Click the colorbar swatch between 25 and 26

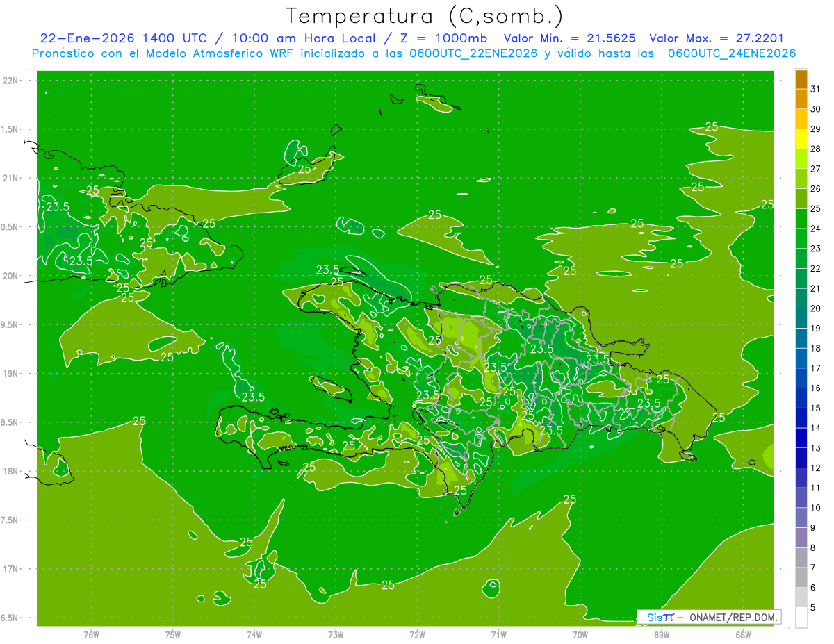pyautogui.click(x=801, y=199)
